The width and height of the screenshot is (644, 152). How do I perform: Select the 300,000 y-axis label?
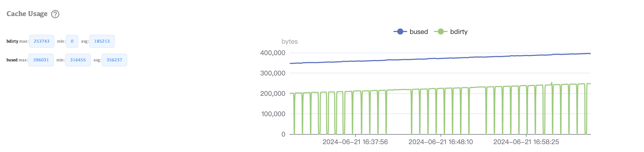click(x=273, y=73)
